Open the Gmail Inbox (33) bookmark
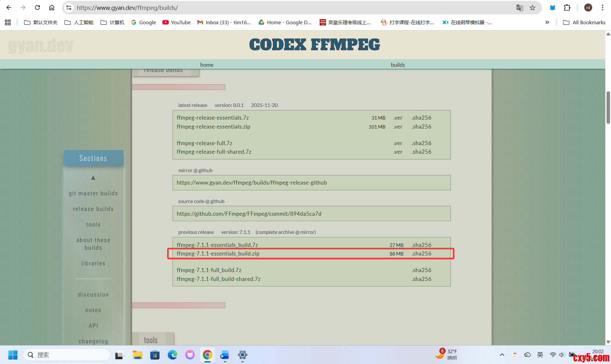The image size is (611, 364). 224,22
